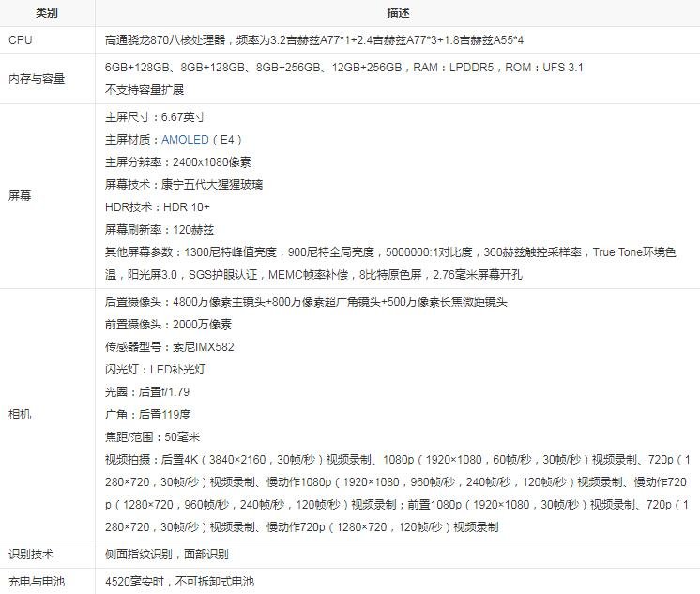Select the 识别技术 row label
The width and height of the screenshot is (700, 594).
pyautogui.click(x=31, y=555)
